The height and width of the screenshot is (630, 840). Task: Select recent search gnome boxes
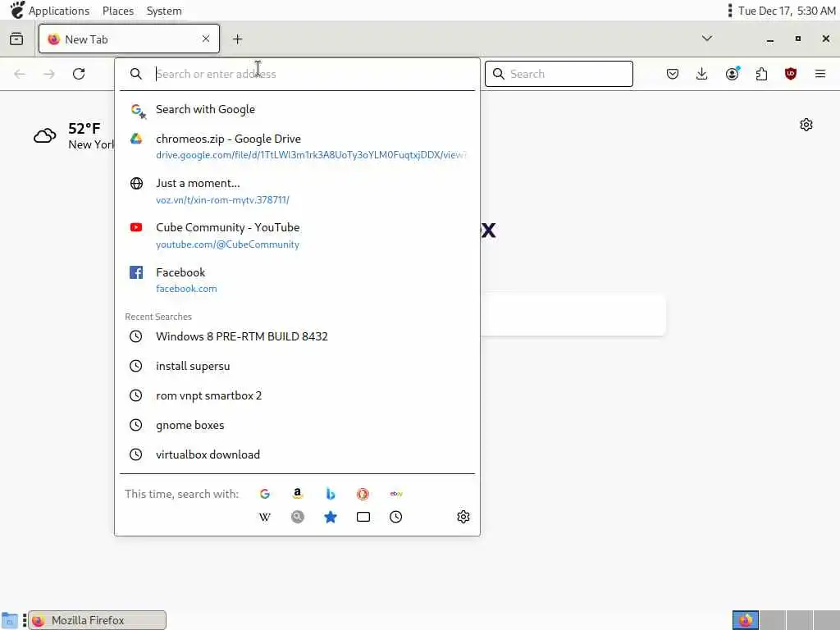pos(297,425)
